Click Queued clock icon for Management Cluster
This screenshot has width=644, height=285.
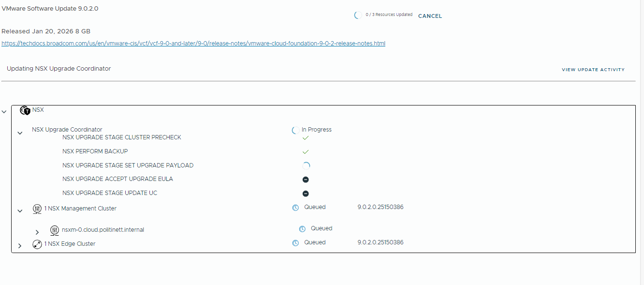[x=295, y=208]
